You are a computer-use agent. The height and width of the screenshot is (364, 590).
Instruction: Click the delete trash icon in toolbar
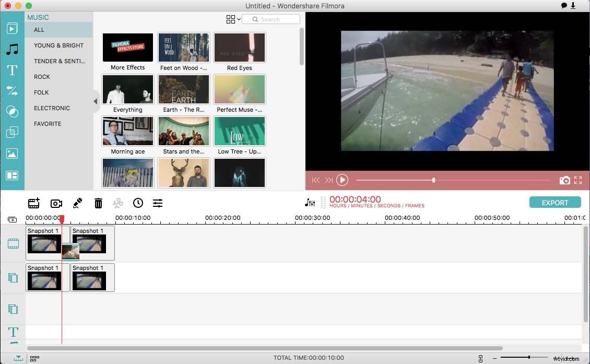click(98, 203)
